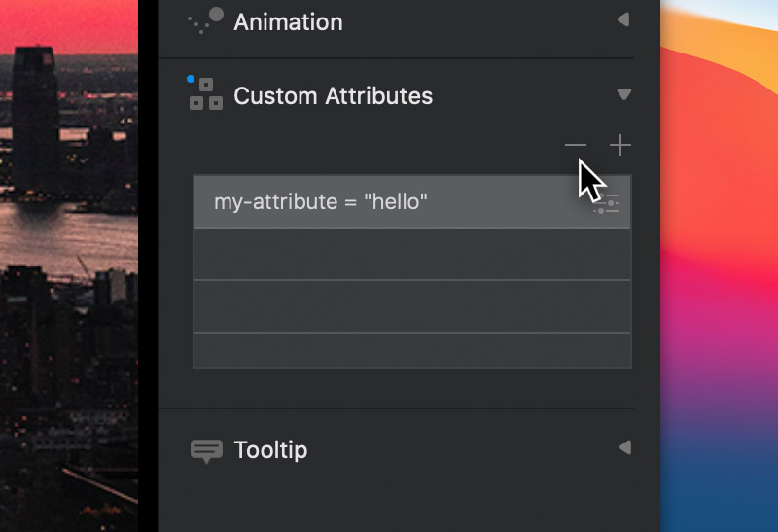Click the Tooltip speech bubble icon
Screen dimensions: 778x532
[x=206, y=451]
